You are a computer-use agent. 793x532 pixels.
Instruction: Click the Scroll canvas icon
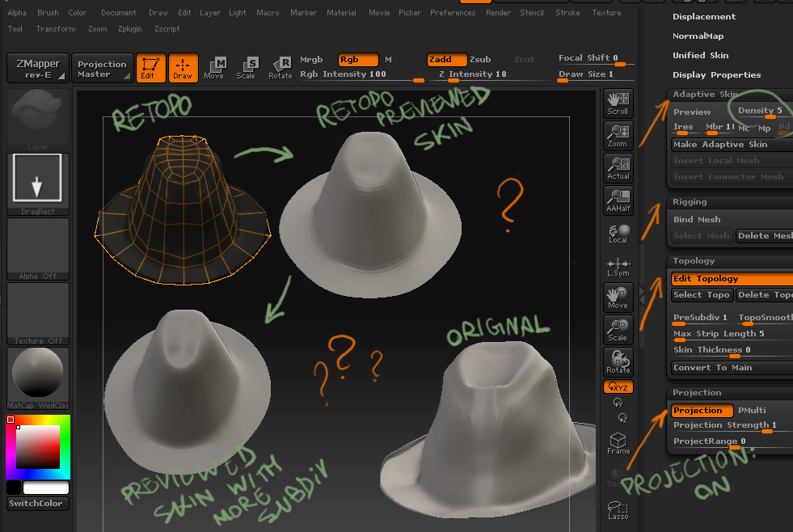(x=618, y=102)
